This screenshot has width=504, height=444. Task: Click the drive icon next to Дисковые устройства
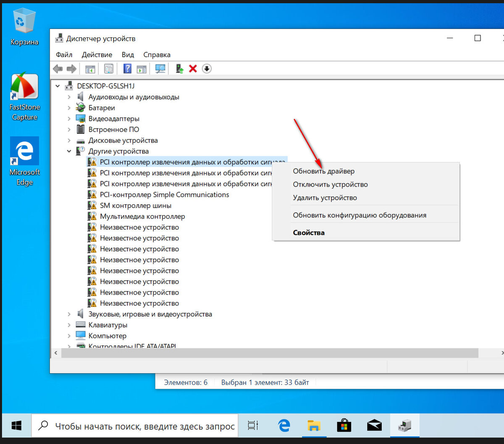tap(80, 141)
